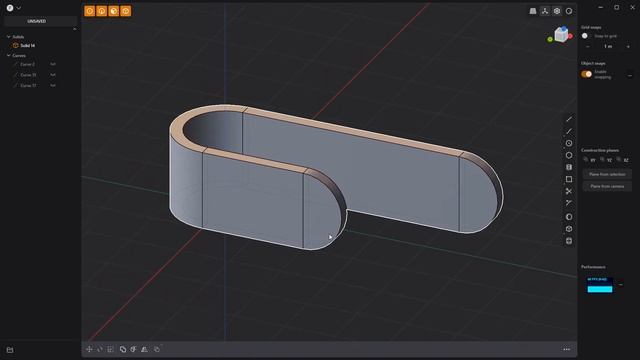Select the Cylinder tool
This screenshot has height=360, width=640.
[x=569, y=167]
